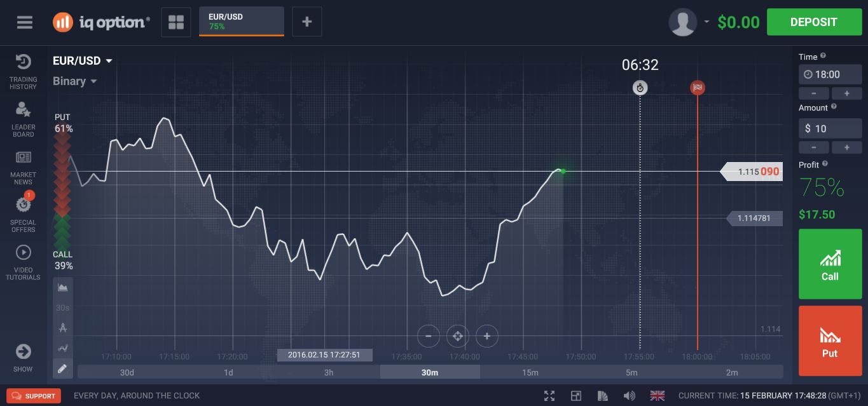This screenshot has width=868, height=406.
Task: Expand the EUR/USD asset dropdown
Action: coord(83,61)
